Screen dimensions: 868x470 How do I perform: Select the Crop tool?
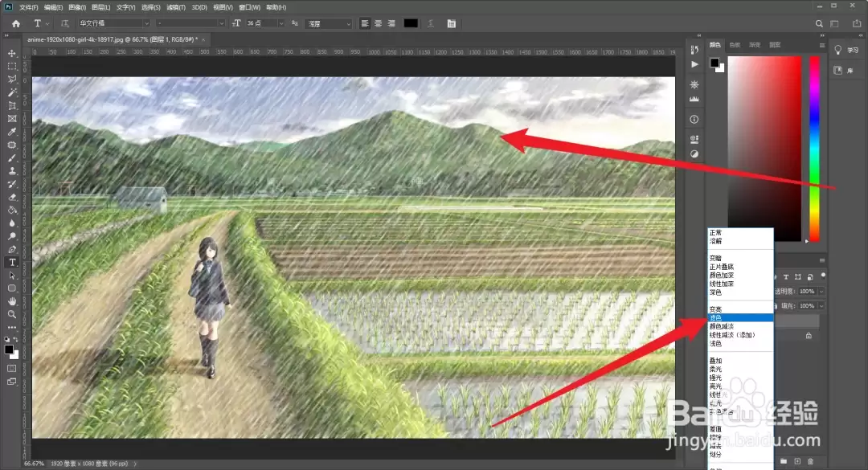[x=11, y=105]
